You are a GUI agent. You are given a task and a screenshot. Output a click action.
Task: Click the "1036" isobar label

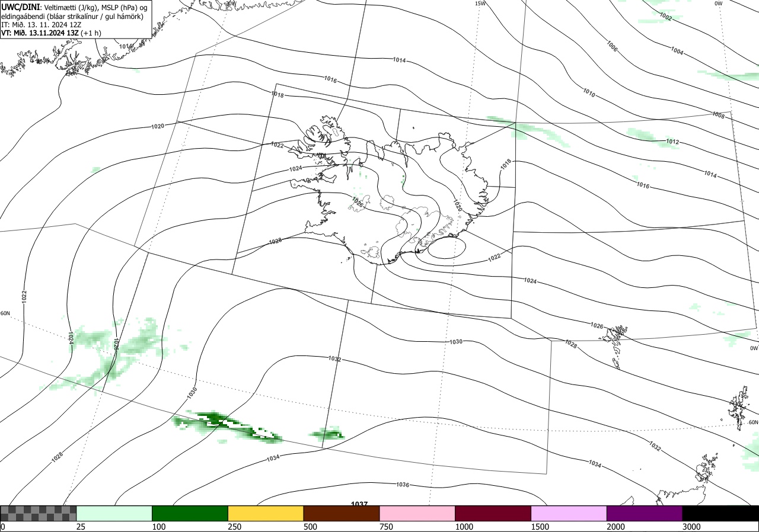pyautogui.click(x=403, y=485)
